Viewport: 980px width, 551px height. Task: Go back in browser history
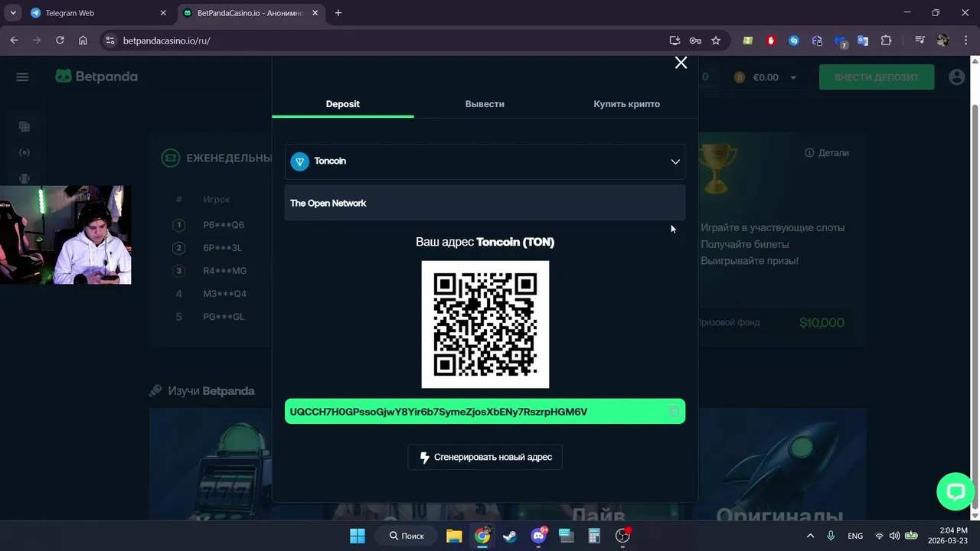tap(14, 41)
